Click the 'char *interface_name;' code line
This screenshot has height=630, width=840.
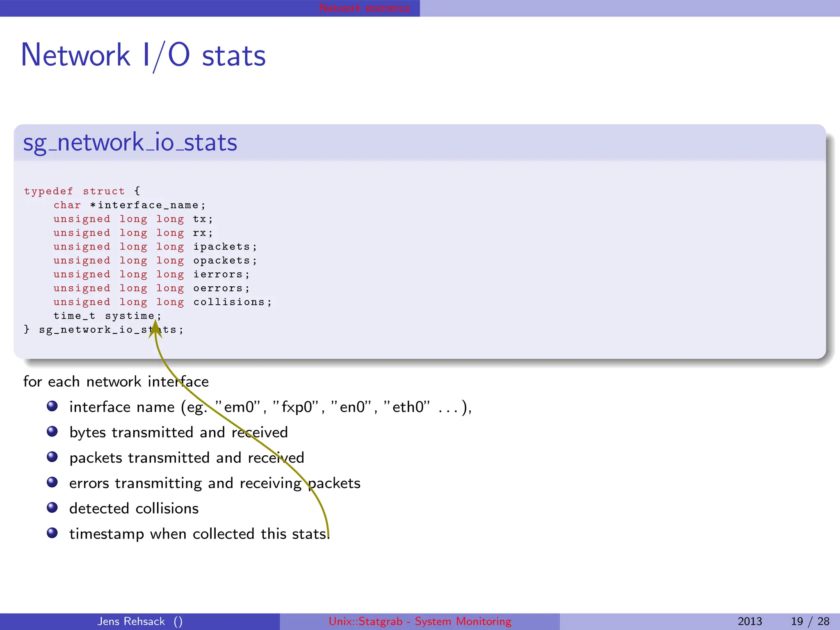[130, 205]
